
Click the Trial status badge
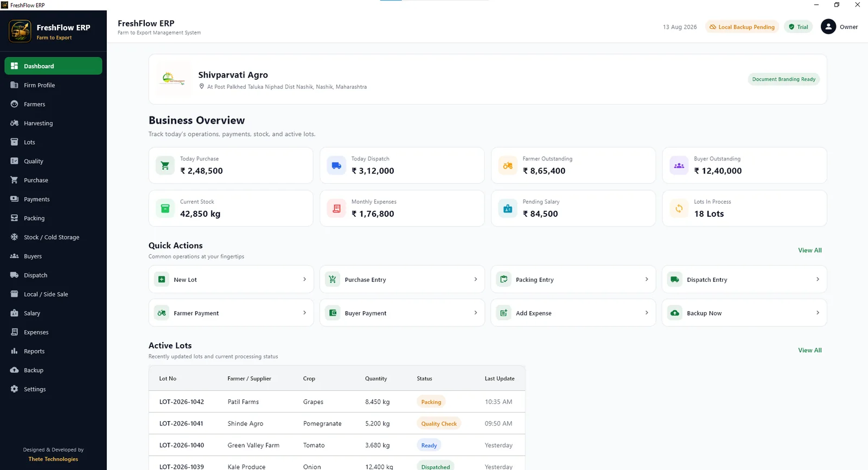point(798,27)
